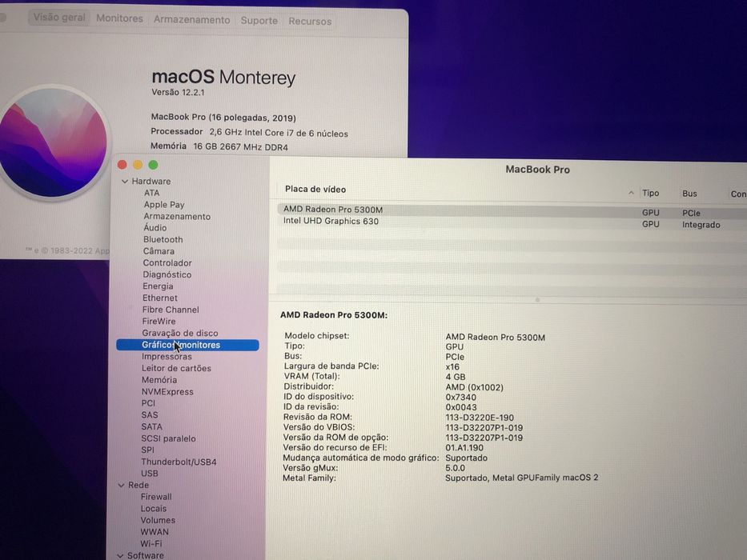The height and width of the screenshot is (560, 747).
Task: Switch to the Monitores tab
Action: (119, 18)
